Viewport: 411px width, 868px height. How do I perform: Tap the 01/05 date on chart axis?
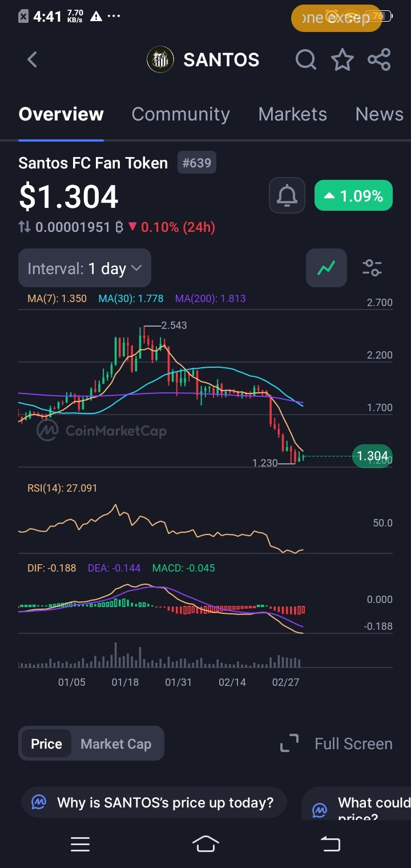coord(72,682)
